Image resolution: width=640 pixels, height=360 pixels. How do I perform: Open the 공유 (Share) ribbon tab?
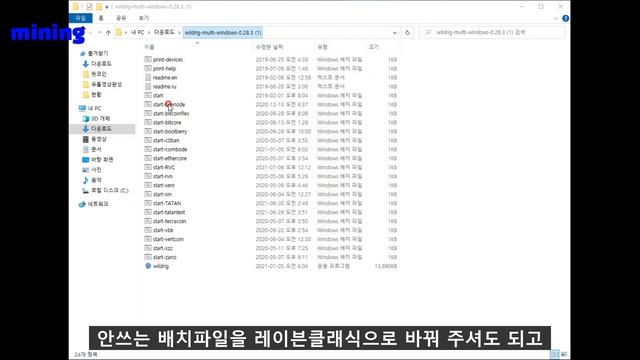pyautogui.click(x=121, y=18)
